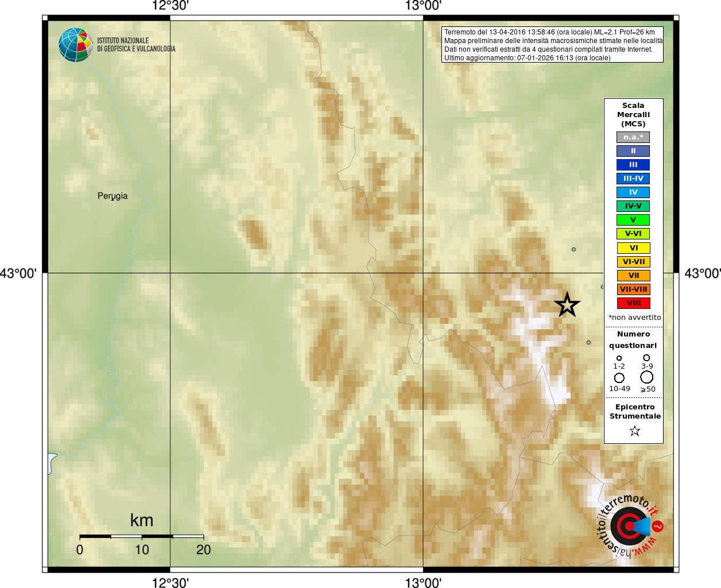Click the '10-49' questionnaire count label

(619, 389)
